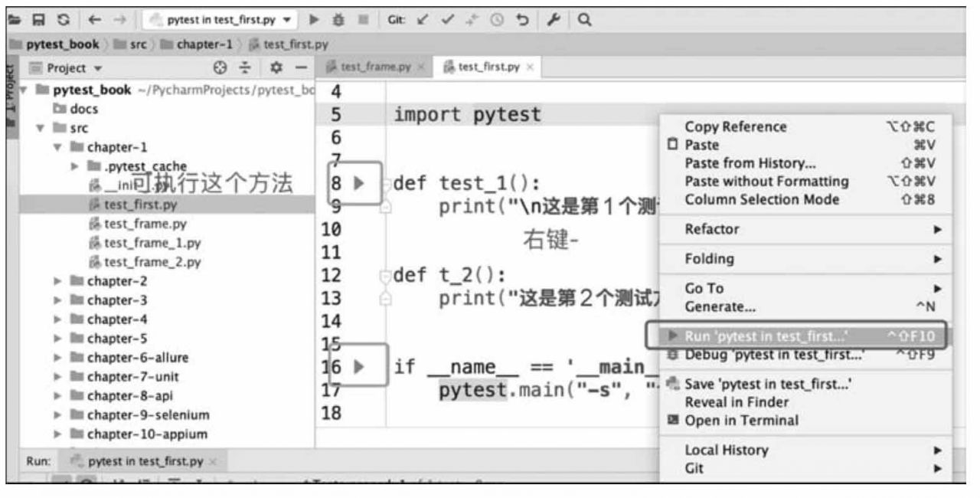This screenshot has width=980, height=498.
Task: Click the Synchronize refresh icon
Action: 63,21
